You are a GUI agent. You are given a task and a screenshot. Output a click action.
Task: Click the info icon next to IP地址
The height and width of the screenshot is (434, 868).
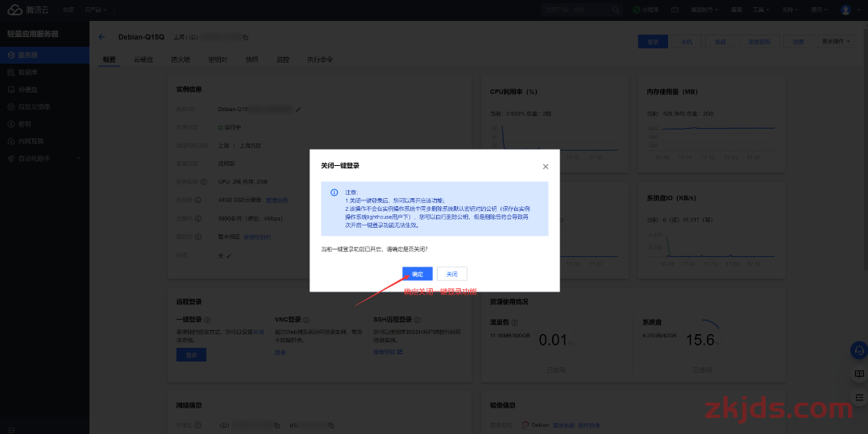tap(198, 425)
